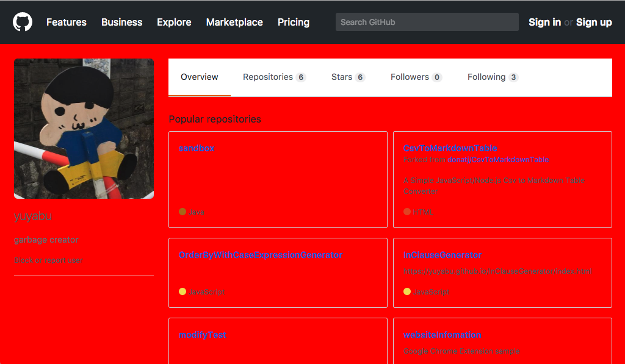Image resolution: width=625 pixels, height=364 pixels.
Task: Click the Sign up link
Action: pyautogui.click(x=594, y=23)
